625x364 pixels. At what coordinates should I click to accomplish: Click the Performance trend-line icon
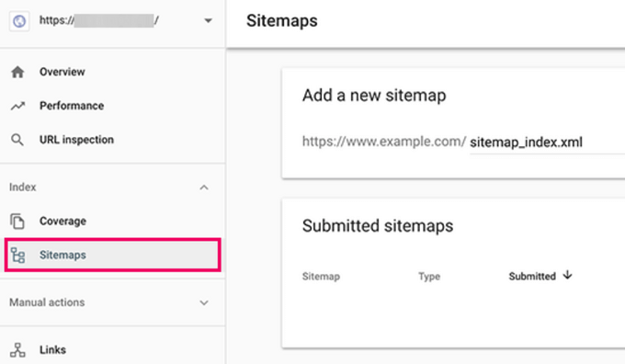click(17, 106)
